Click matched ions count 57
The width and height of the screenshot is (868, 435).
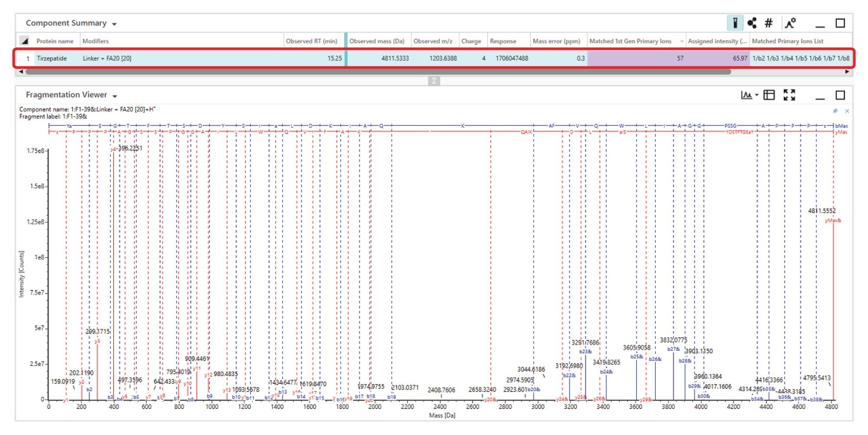point(680,58)
